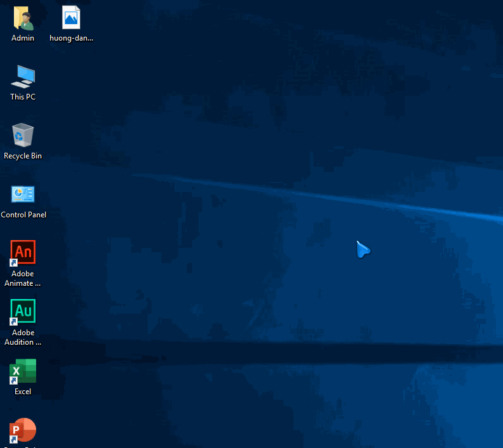Click the "huong-dan..." file name label
This screenshot has width=503, height=448.
(x=71, y=38)
